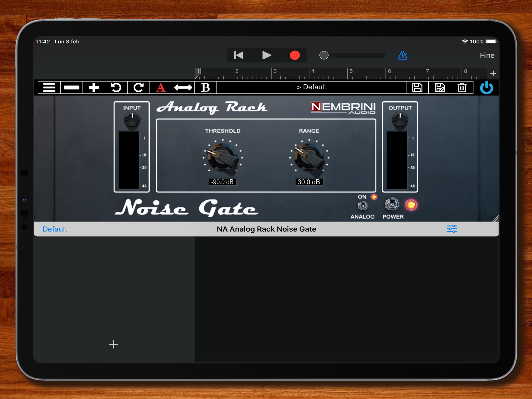Image resolution: width=532 pixels, height=399 pixels.
Task: Click the master volume slider knob
Action: click(x=324, y=55)
